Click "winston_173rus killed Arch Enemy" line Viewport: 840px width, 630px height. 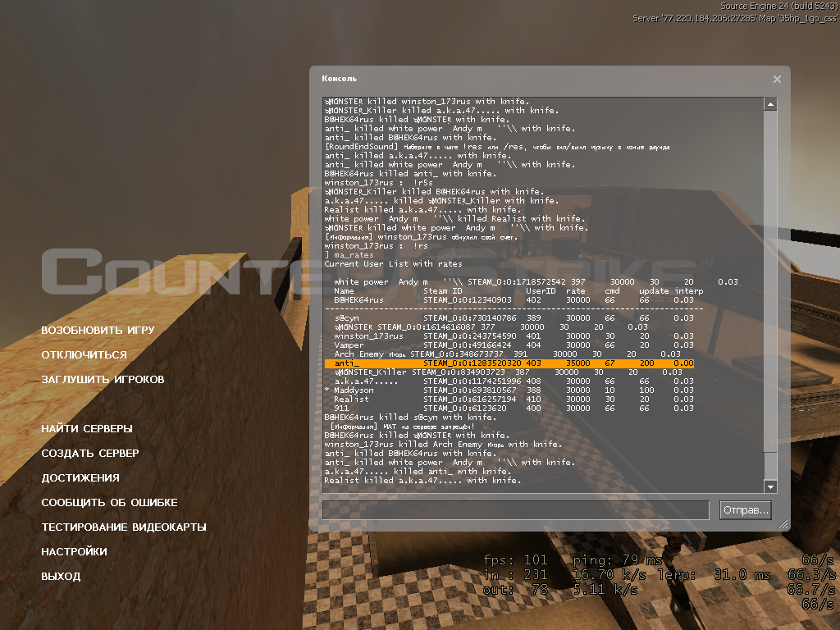coord(443,444)
